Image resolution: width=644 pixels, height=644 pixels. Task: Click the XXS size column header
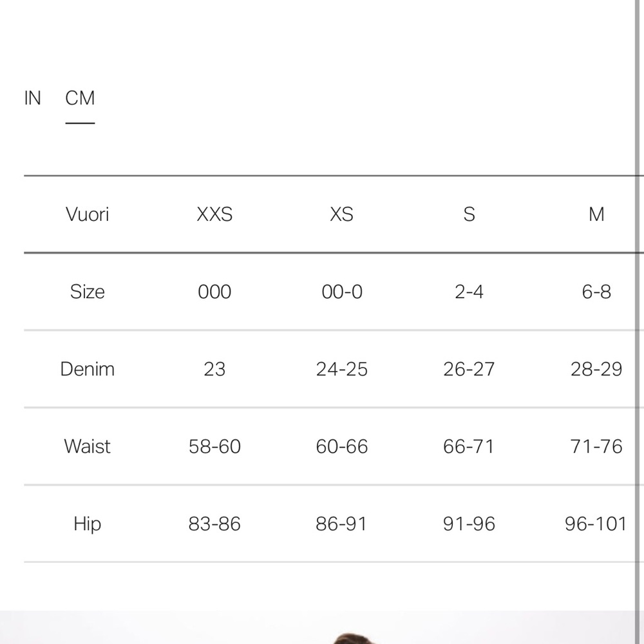coord(214,214)
